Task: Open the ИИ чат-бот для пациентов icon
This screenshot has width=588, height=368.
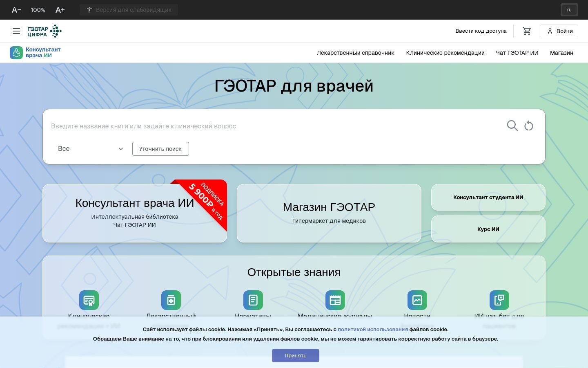Action: (499, 300)
